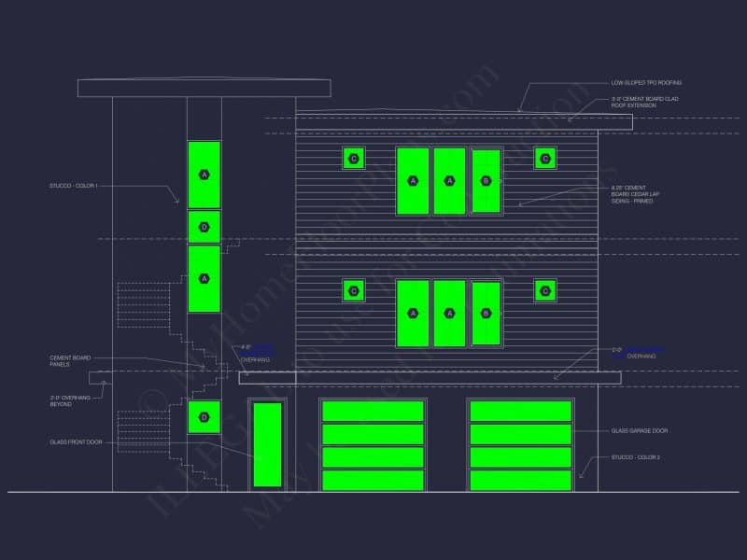Click the D tag between the tower's A windows
The width and height of the screenshot is (747, 560).
coord(204,227)
